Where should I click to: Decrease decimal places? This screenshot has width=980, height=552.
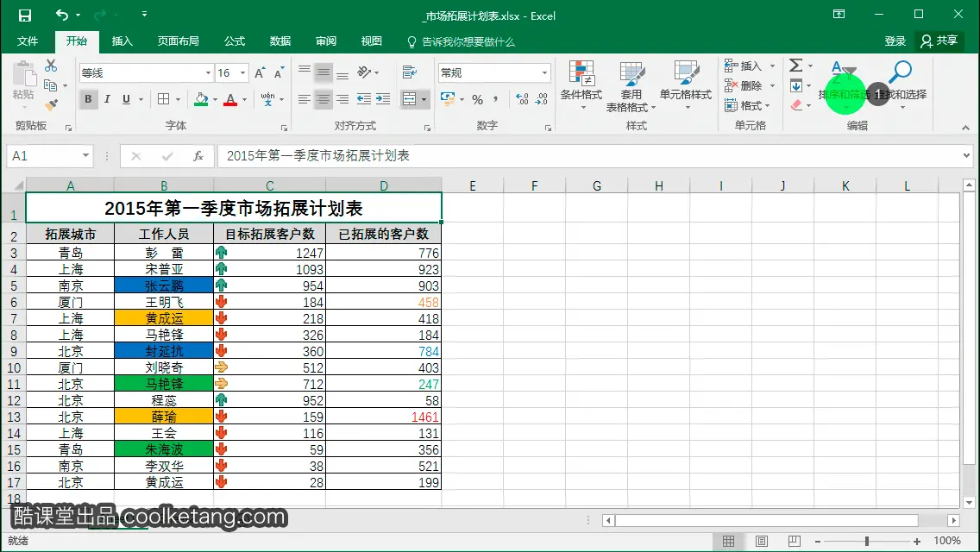[x=542, y=99]
